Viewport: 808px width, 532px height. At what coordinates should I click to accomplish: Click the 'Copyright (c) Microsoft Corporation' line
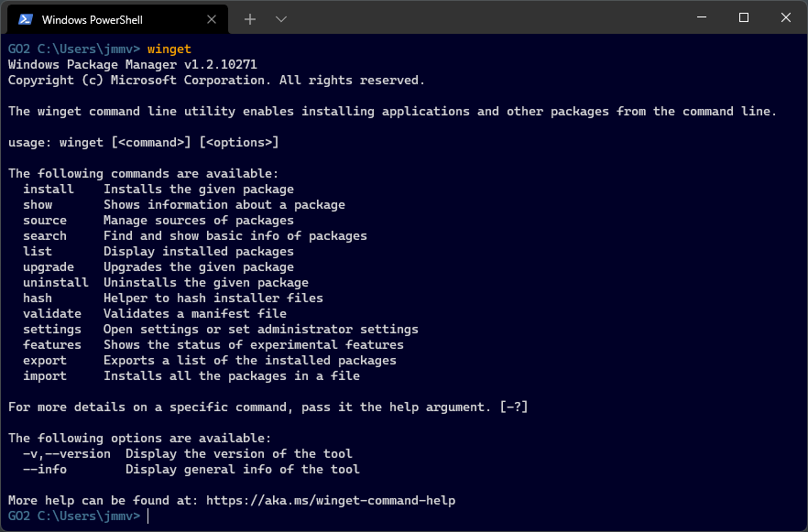click(x=216, y=81)
